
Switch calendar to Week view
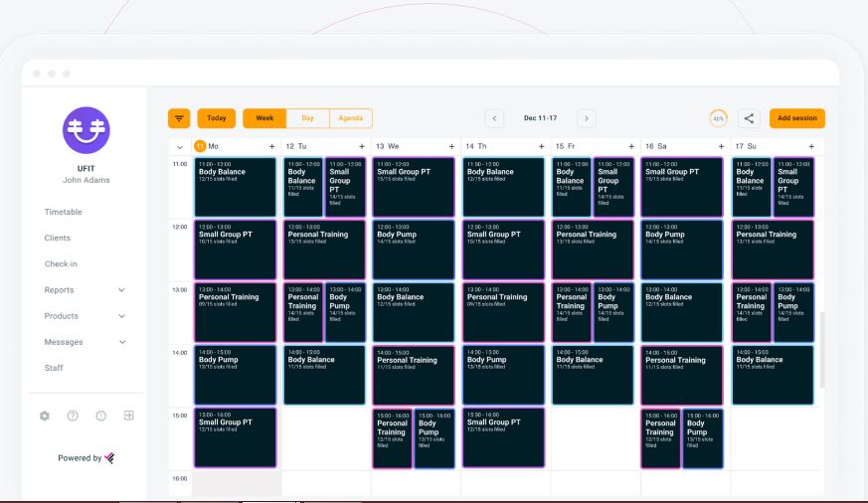pyautogui.click(x=264, y=118)
